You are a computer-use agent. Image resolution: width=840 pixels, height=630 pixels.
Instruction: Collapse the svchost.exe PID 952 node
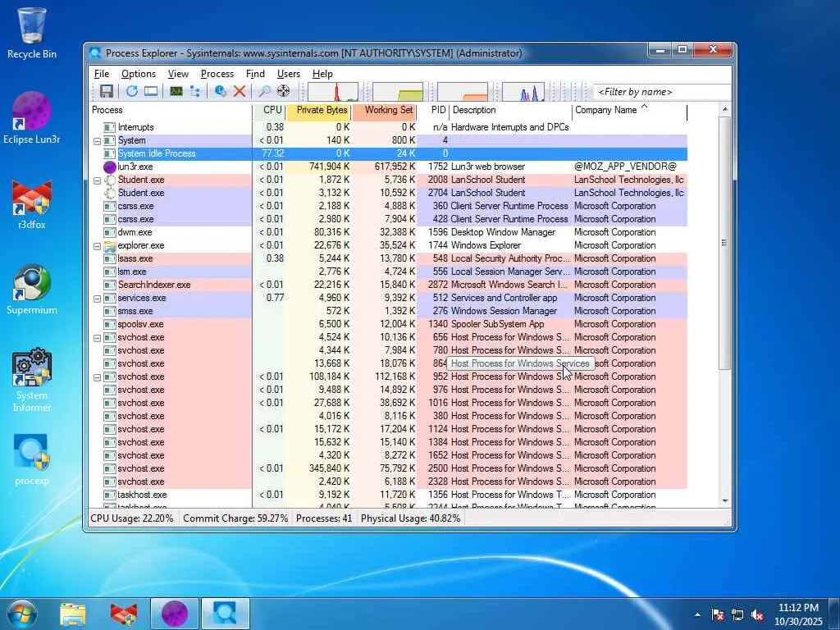click(x=97, y=377)
